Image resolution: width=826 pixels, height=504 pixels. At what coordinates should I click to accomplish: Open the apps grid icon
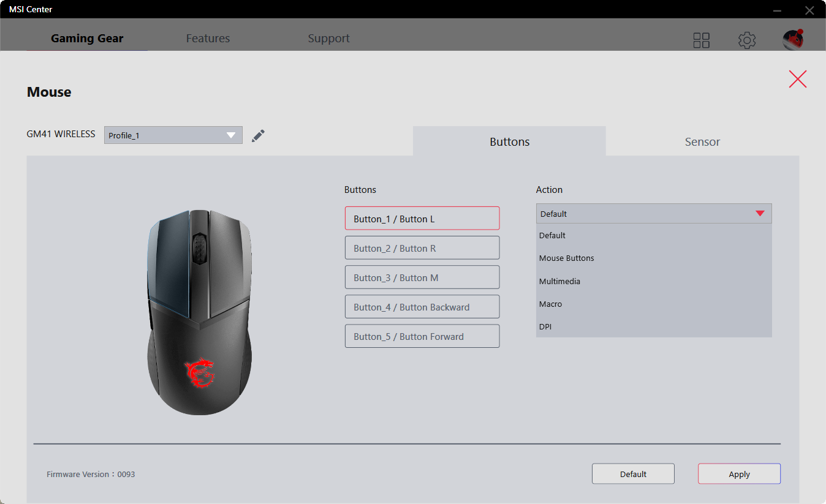[702, 40]
